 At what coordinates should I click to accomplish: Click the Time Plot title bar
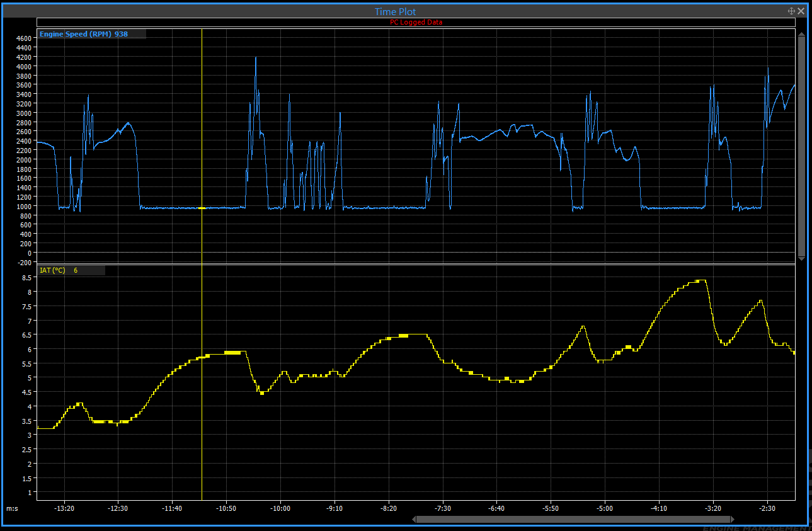[x=395, y=11]
